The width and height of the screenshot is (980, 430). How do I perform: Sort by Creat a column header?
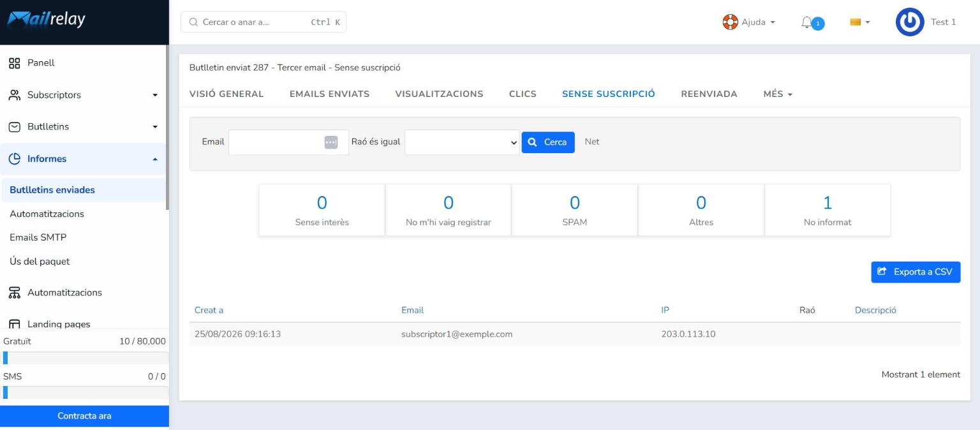(209, 310)
